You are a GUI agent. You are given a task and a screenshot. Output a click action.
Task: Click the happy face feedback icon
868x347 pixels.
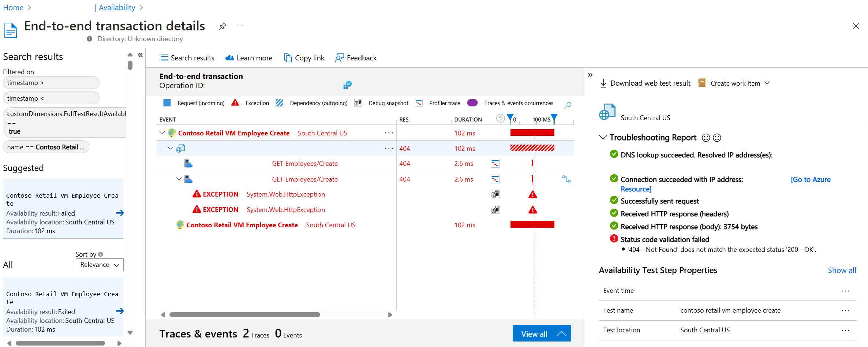coord(706,138)
